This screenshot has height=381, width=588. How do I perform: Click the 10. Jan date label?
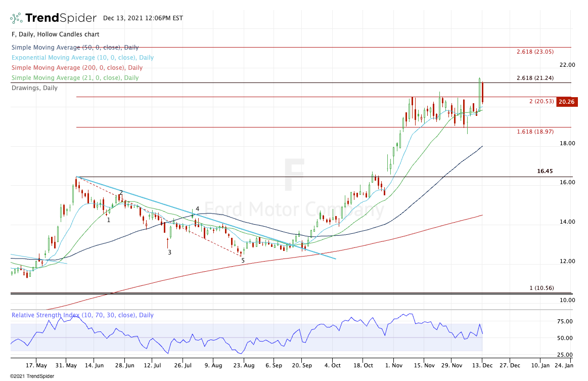[540, 366]
